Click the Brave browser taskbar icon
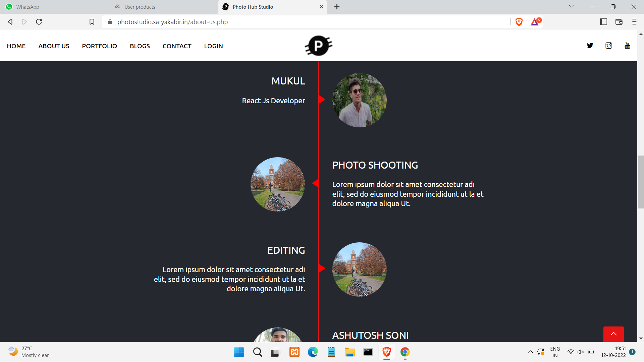 coord(386,352)
